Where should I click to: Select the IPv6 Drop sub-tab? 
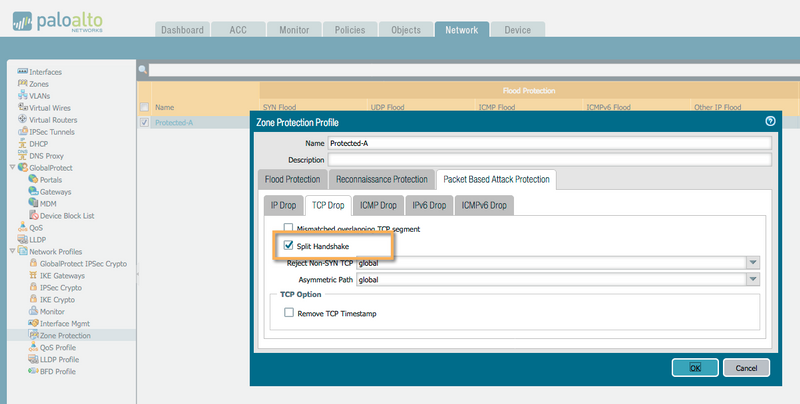(x=429, y=205)
